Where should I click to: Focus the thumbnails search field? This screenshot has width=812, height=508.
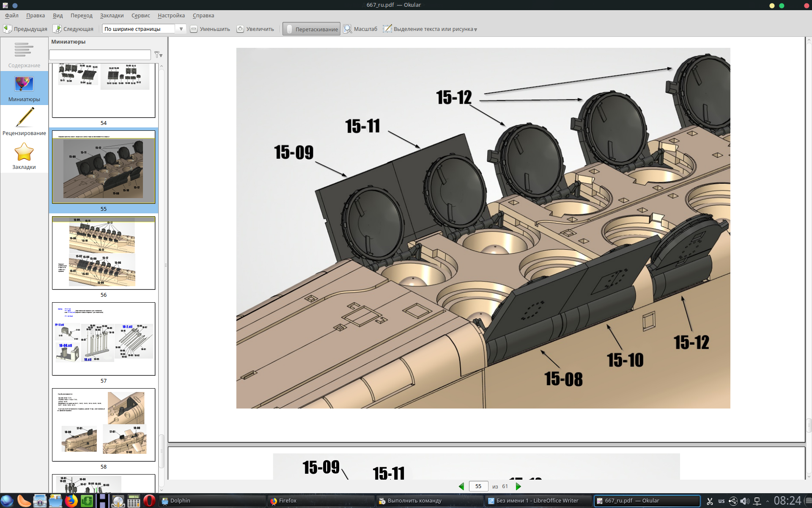(x=100, y=55)
